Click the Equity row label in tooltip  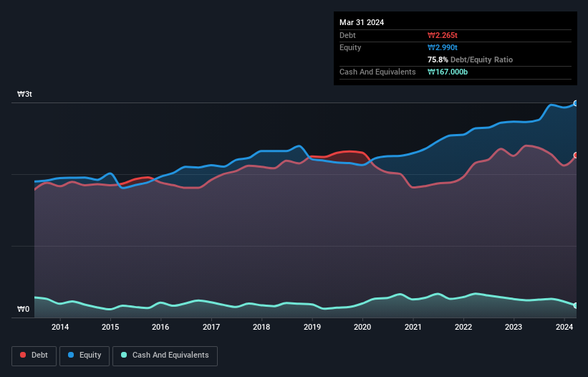[x=350, y=47]
